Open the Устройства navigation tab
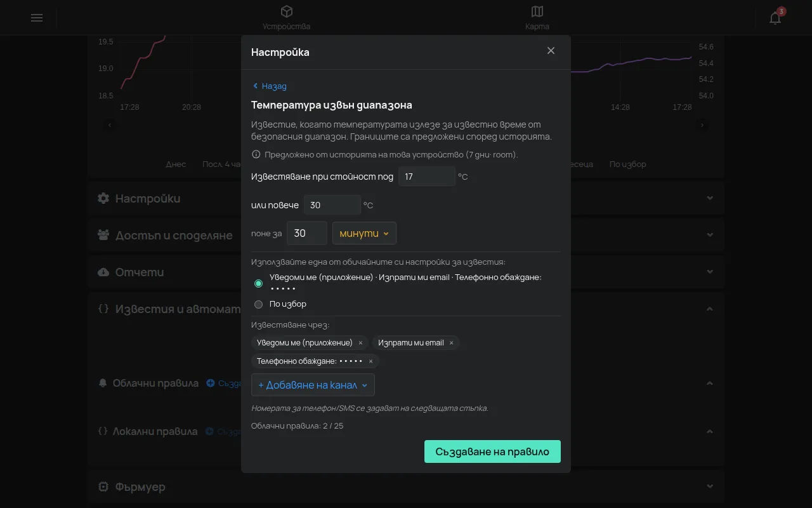This screenshot has height=508, width=812. pos(287,18)
